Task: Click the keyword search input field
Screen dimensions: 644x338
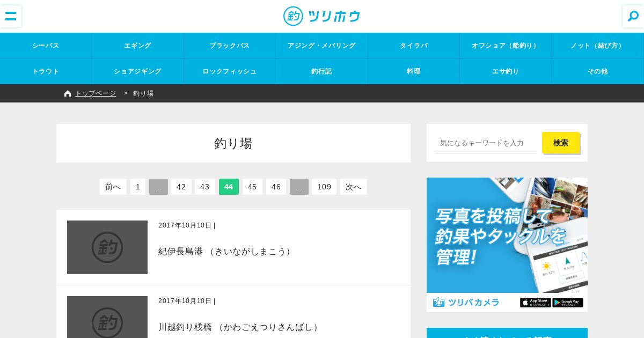Action: point(486,143)
